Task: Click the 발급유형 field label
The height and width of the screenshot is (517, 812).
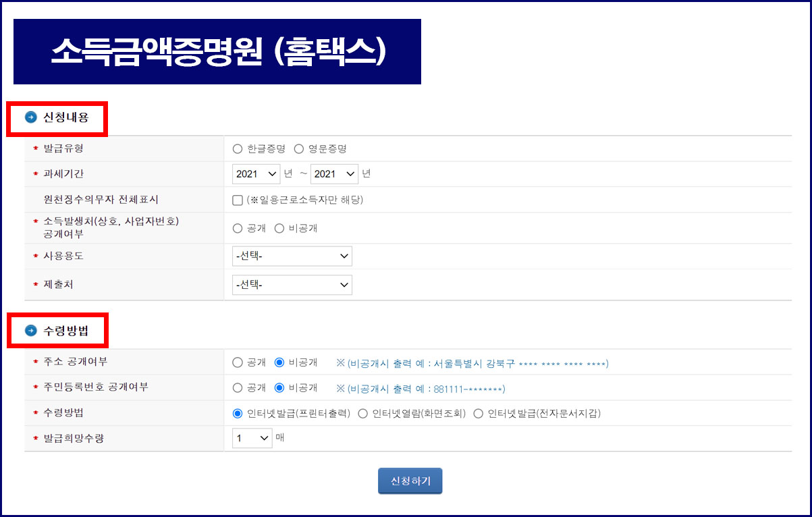Action: (x=63, y=148)
